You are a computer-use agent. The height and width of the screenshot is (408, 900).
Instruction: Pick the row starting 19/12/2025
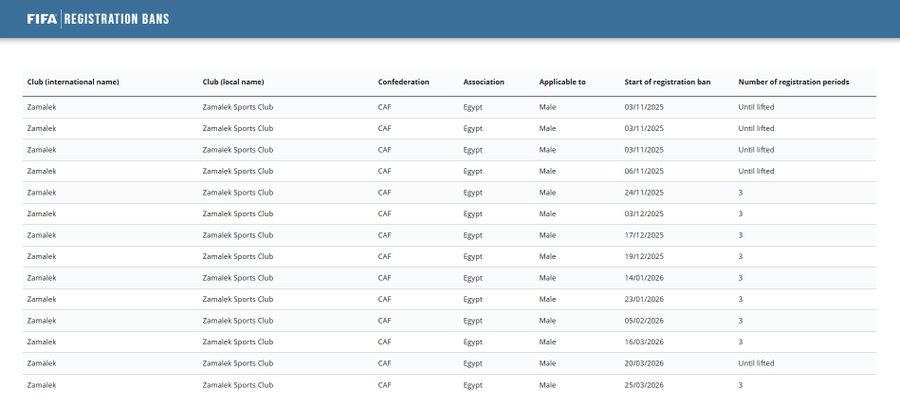pos(644,256)
